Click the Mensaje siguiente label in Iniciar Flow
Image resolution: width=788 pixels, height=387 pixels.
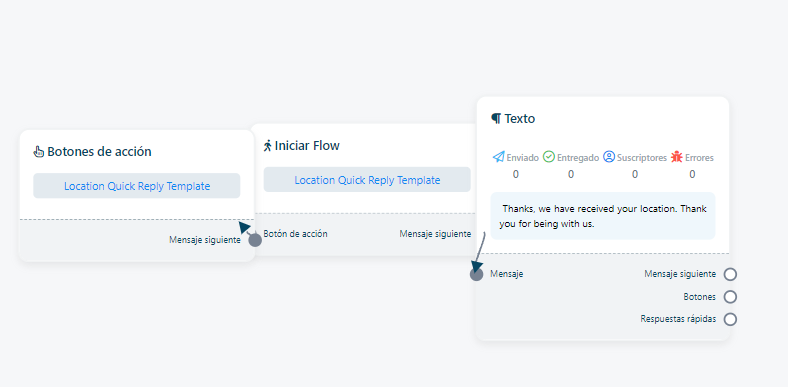[x=435, y=234]
